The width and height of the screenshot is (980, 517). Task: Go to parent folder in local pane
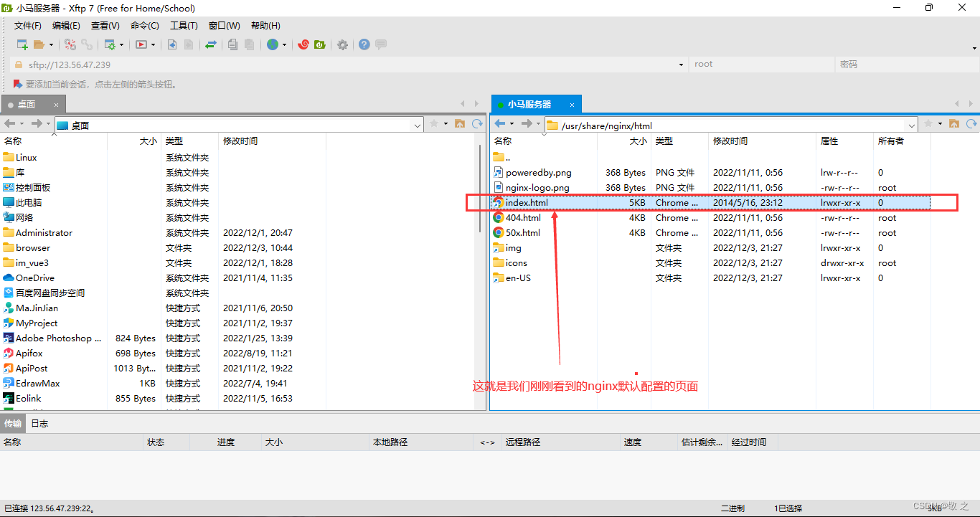point(460,124)
